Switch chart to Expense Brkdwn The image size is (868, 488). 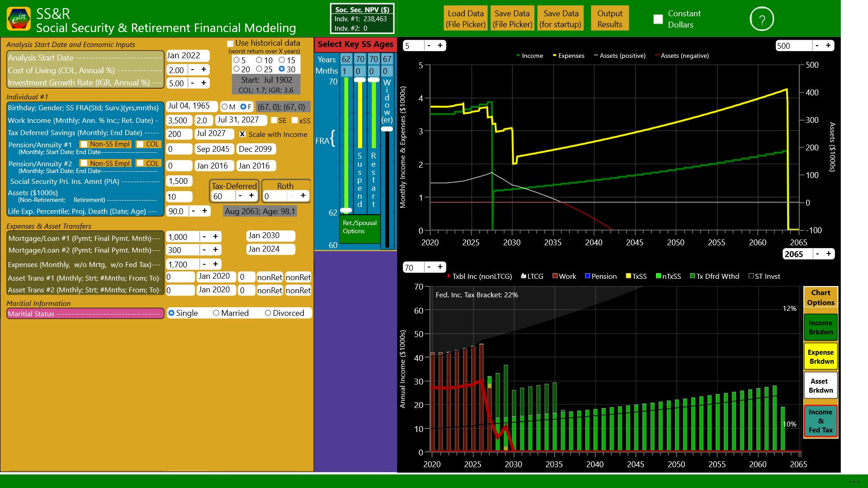click(821, 357)
